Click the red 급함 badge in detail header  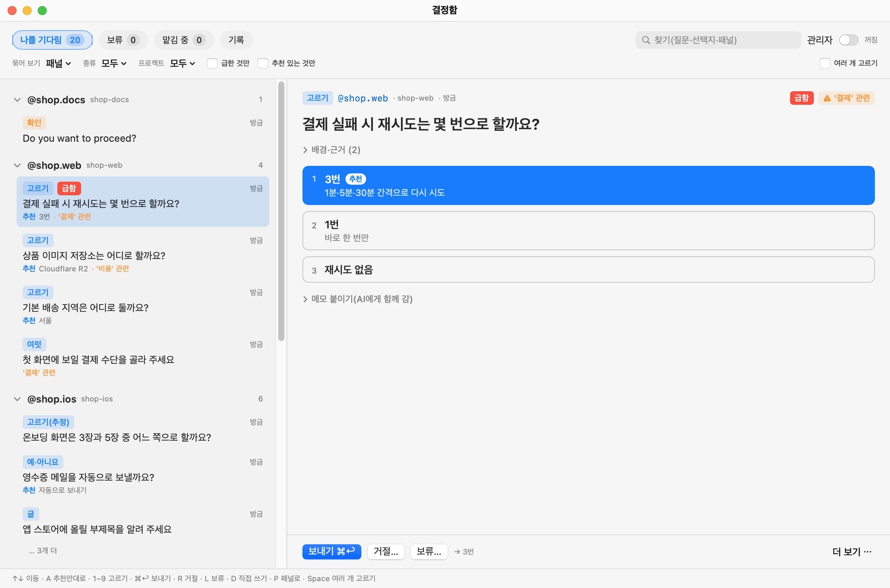[x=802, y=98]
